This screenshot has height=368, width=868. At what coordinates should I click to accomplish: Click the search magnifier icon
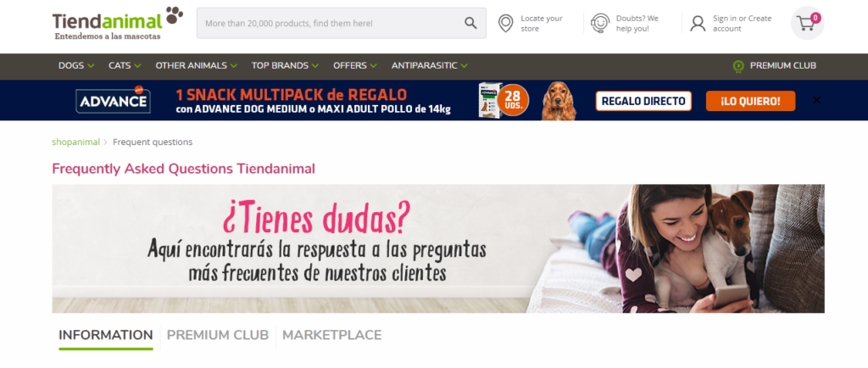(470, 23)
